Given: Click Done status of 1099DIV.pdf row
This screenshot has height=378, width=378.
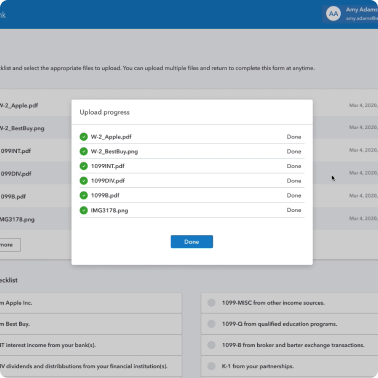Looking at the screenshot, I should click(x=294, y=181).
